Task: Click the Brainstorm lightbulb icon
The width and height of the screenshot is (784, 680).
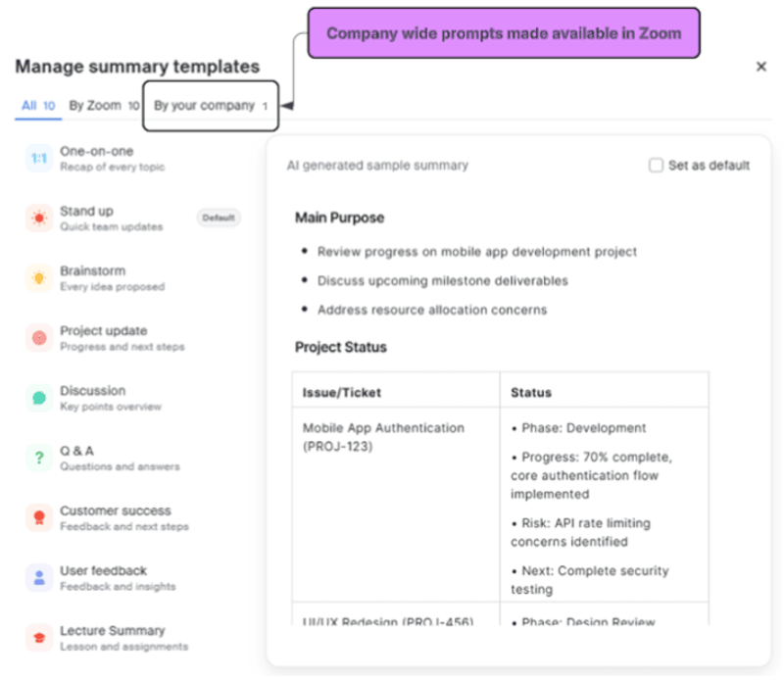Action: (x=36, y=277)
